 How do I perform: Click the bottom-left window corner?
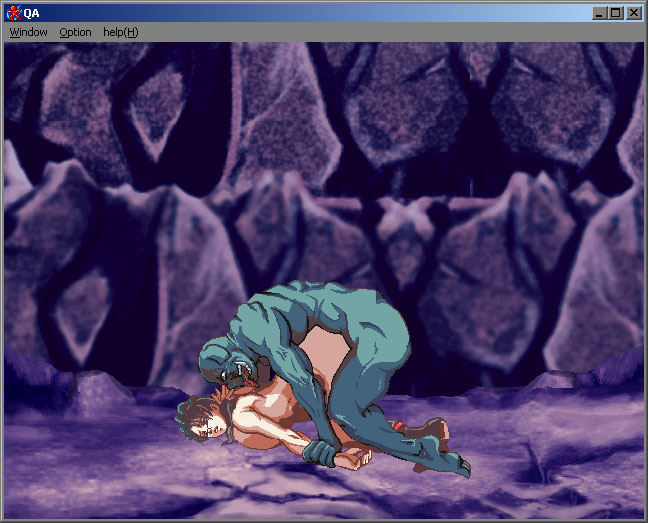pyautogui.click(x=2, y=520)
